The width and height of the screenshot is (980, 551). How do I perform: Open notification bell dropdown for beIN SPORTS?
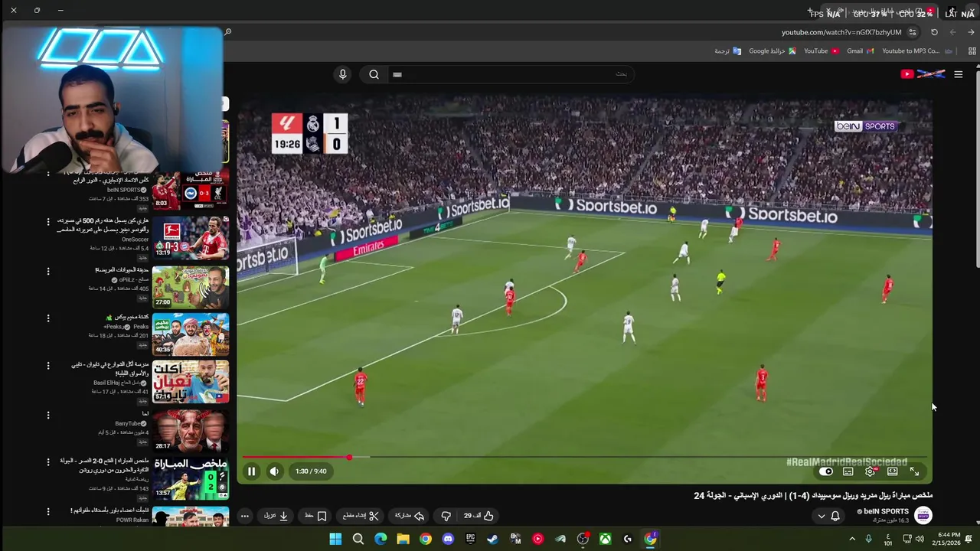pos(828,516)
